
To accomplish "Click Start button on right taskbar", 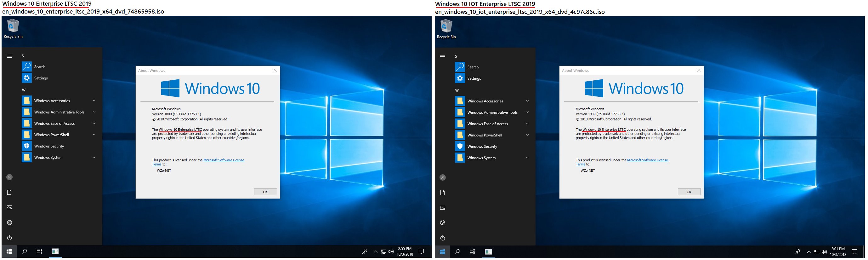I will [442, 252].
